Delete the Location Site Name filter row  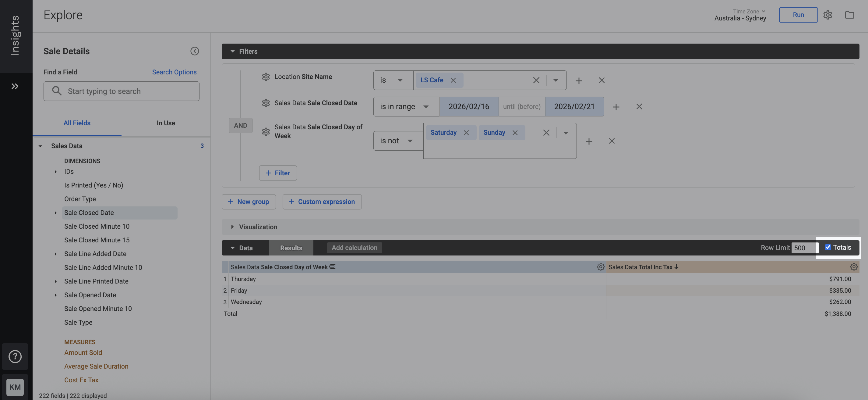point(602,80)
